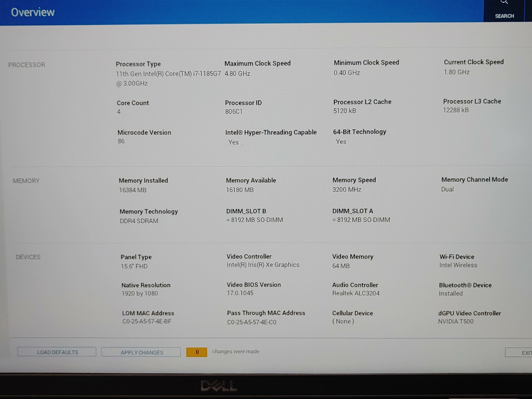532x399 pixels.
Task: Click the orange changes counter badge
Action: [197, 352]
